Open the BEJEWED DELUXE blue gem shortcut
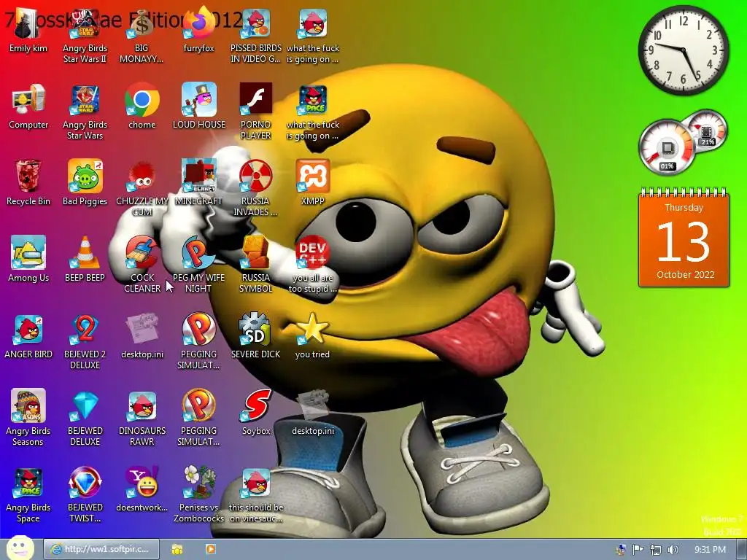Screen dimensions: 747x560 click(x=85, y=418)
